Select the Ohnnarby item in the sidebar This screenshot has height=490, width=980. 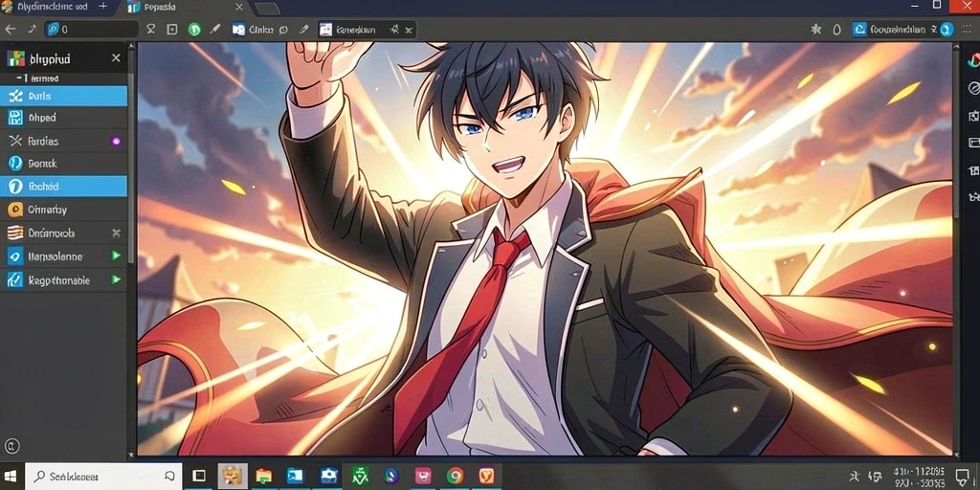(64, 210)
